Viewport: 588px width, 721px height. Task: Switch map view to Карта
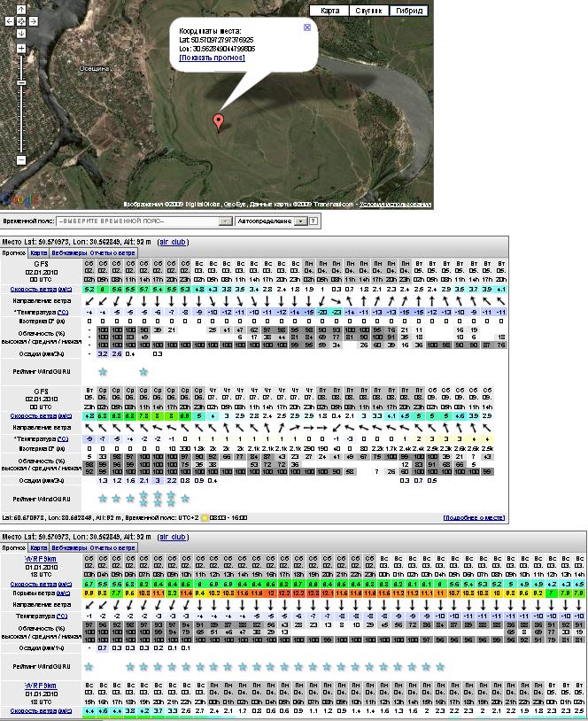click(329, 11)
